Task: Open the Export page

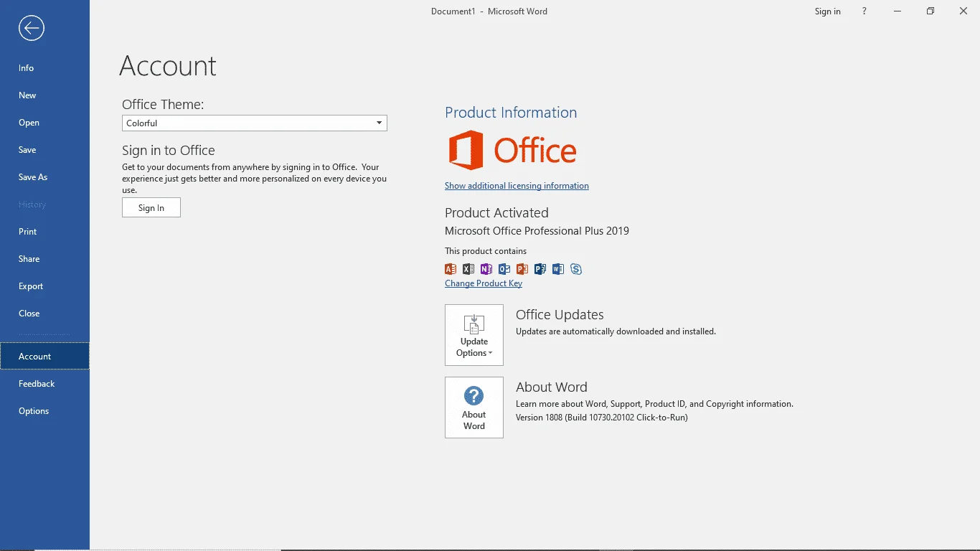Action: pos(44,286)
